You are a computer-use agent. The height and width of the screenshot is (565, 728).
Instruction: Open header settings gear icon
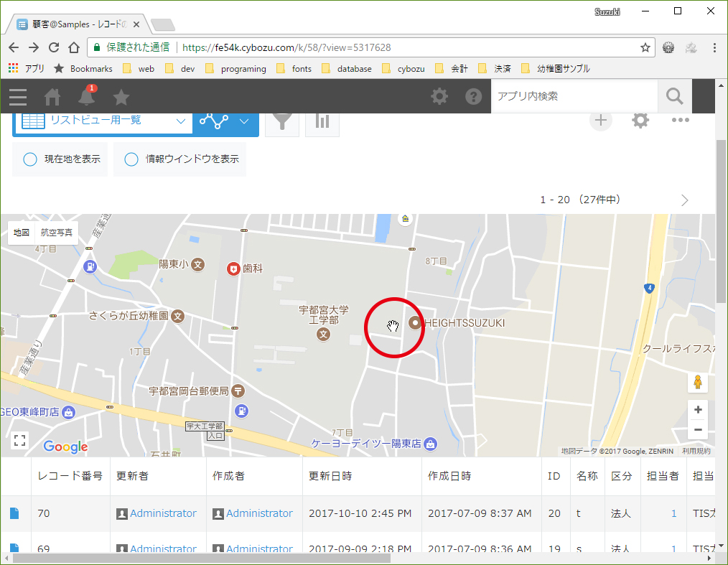[x=439, y=97]
